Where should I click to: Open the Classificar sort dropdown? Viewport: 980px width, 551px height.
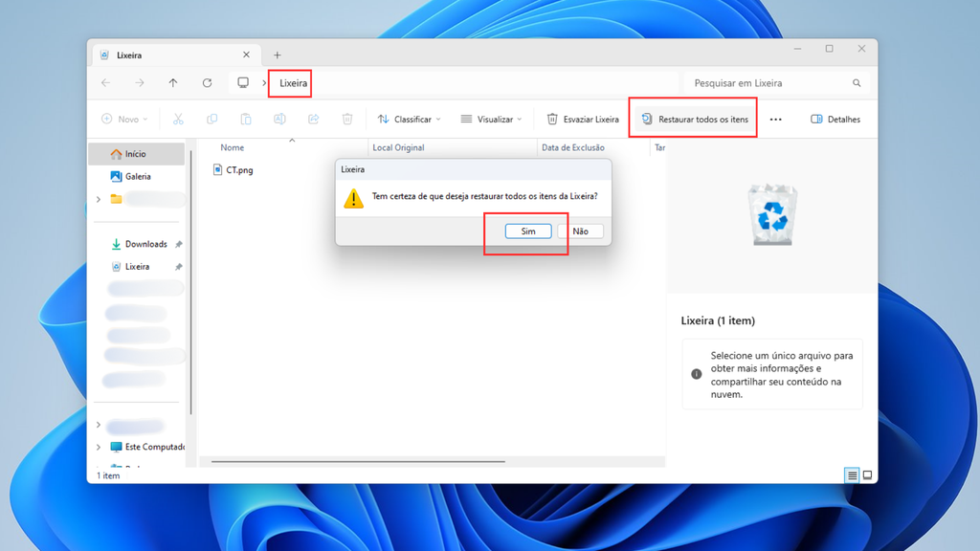[410, 119]
